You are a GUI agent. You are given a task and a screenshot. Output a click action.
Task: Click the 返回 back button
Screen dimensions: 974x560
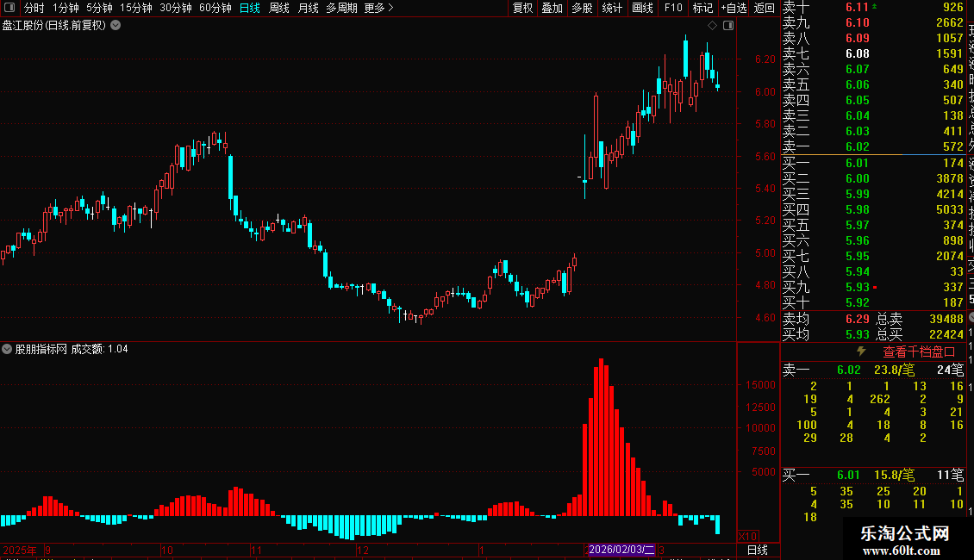point(764,8)
